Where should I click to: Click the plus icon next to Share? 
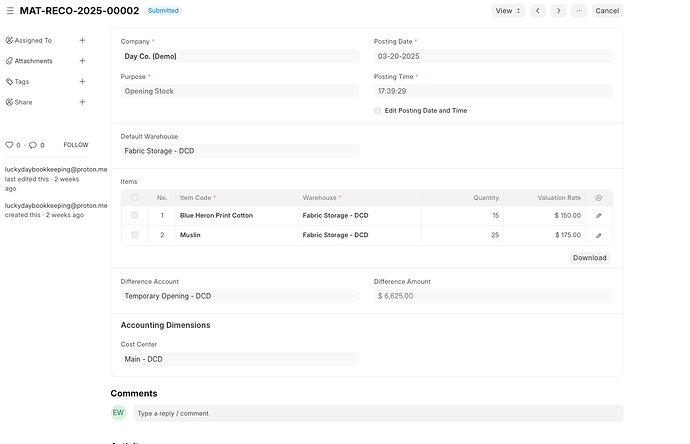[x=82, y=102]
